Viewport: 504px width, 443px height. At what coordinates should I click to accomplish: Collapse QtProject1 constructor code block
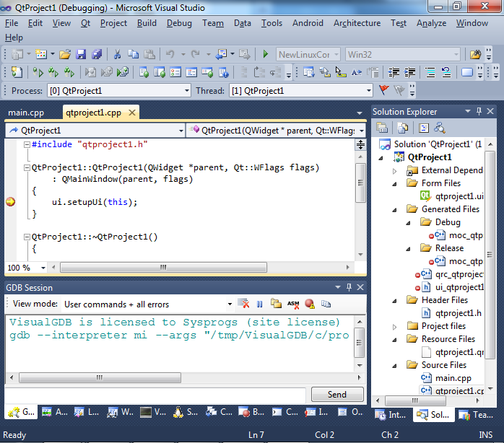point(27,167)
